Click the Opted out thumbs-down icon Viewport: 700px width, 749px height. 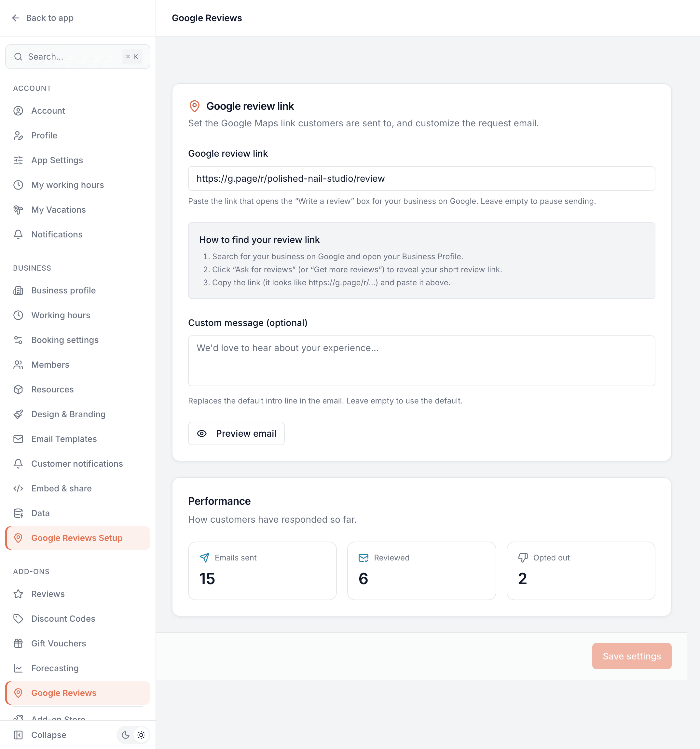523,558
